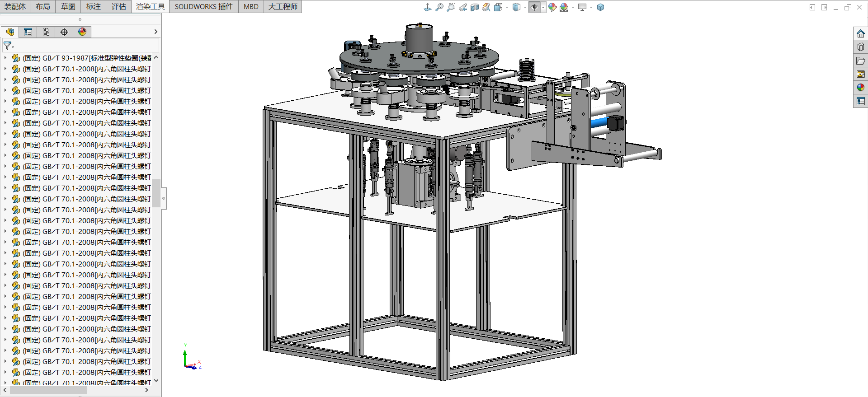Click the tree horizontal scrollbar thumb
Screen dimensions: 868x397
[48, 390]
